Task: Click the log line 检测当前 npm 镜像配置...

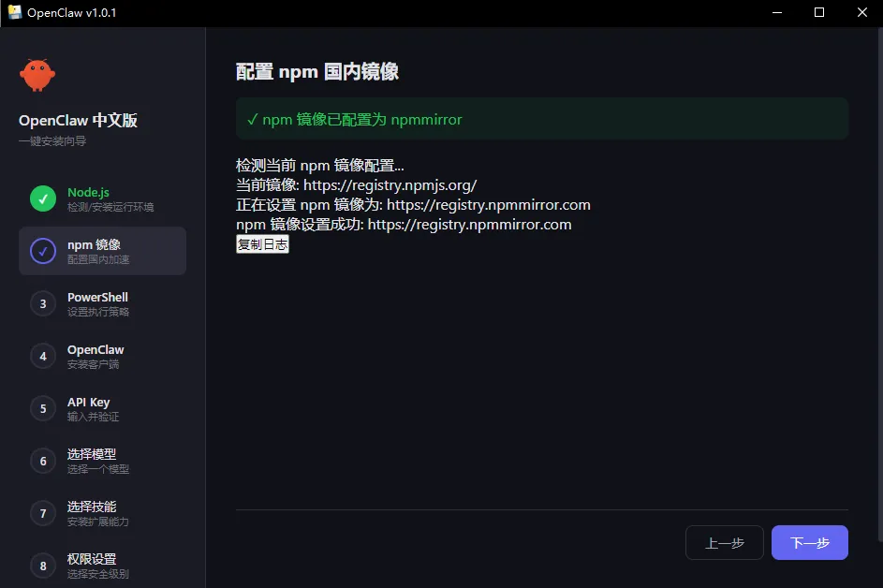Action: 320,166
